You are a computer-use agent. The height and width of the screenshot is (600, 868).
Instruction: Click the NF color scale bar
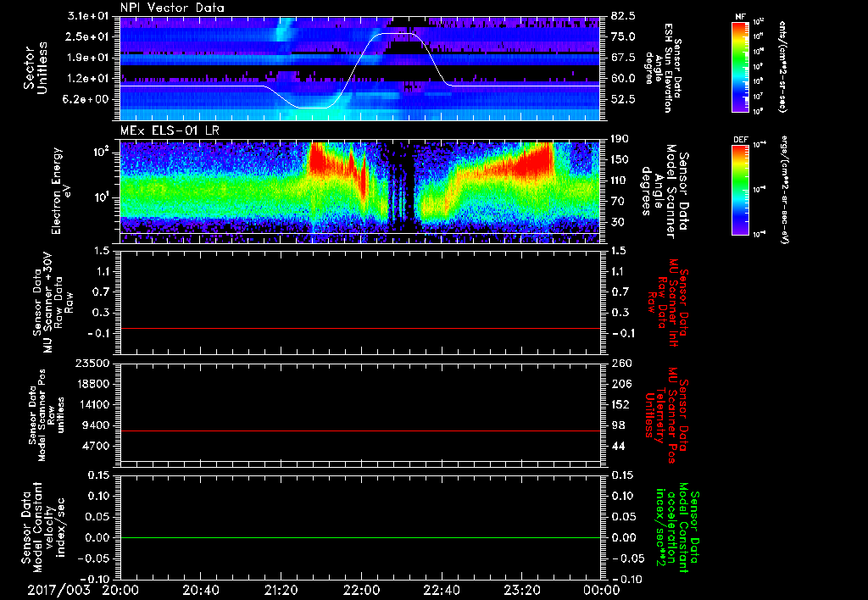(x=740, y=67)
